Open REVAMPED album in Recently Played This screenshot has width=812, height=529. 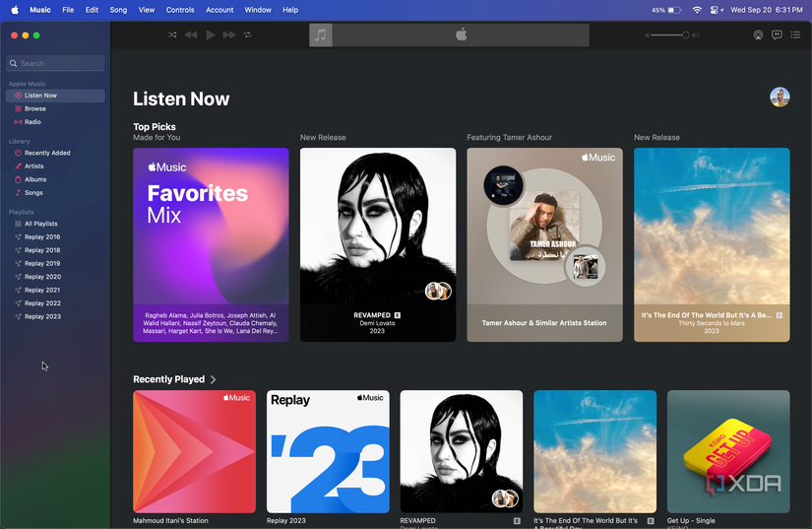[462, 451]
